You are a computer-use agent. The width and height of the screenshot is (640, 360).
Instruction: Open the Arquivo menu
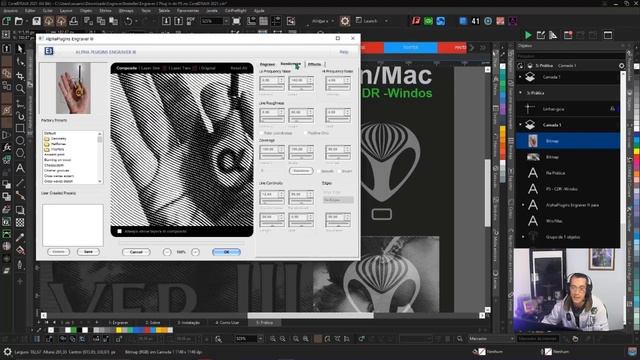11,11
